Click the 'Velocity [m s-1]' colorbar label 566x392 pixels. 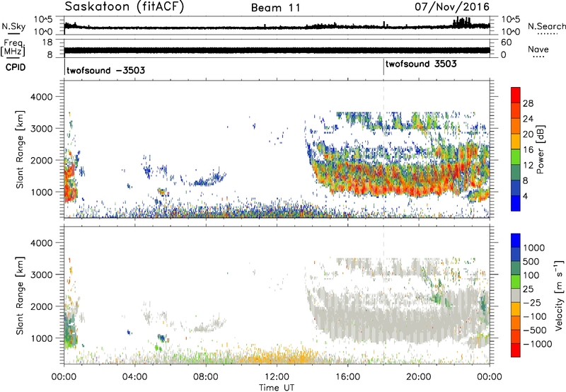click(559, 295)
